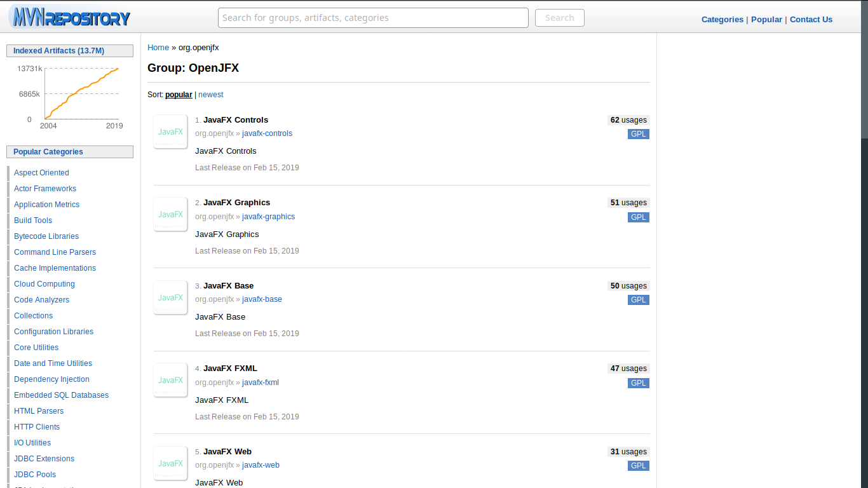Open the JavaFX Controls title link
The width and height of the screenshot is (868, 488).
pos(236,120)
